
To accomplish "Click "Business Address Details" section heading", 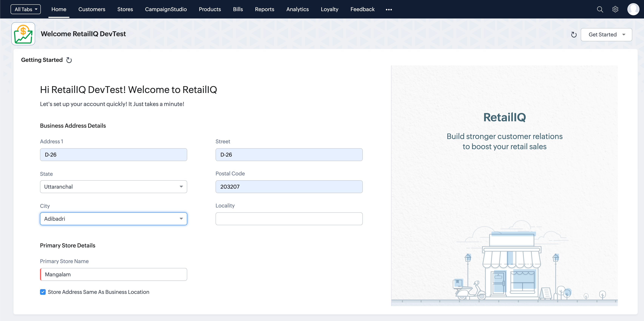I will point(73,126).
